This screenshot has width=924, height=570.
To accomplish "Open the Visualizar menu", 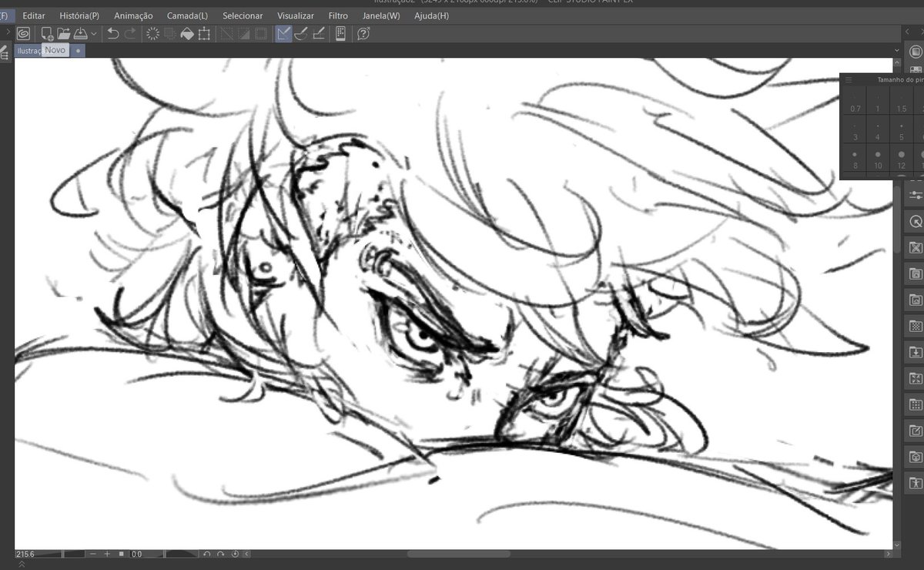I will (x=296, y=15).
